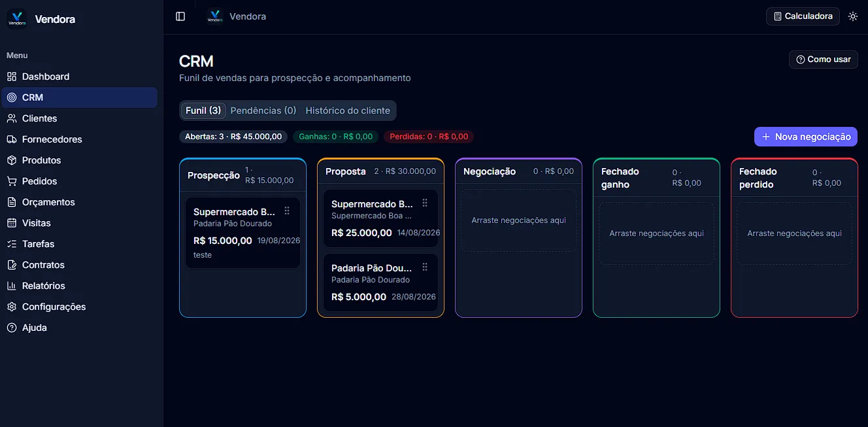
Task: Open the Histórico do cliente tab
Action: (348, 111)
